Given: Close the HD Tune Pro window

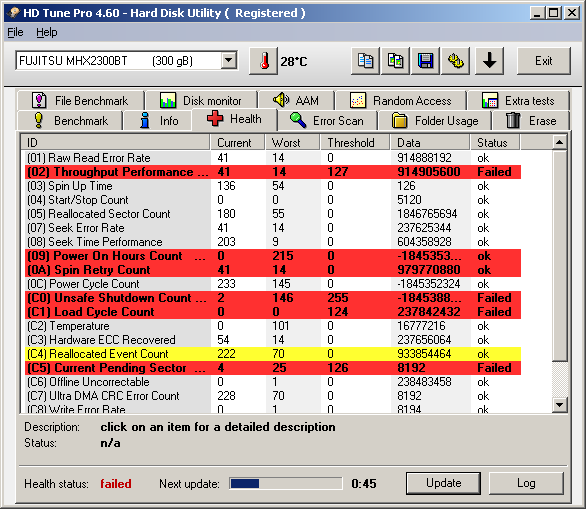Looking at the screenshot, I should coord(571,13).
